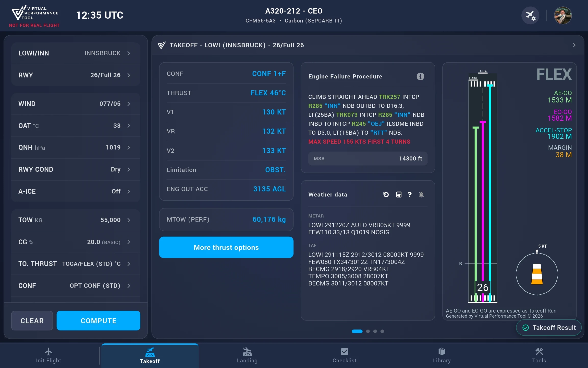Refresh the weather data

pos(386,195)
